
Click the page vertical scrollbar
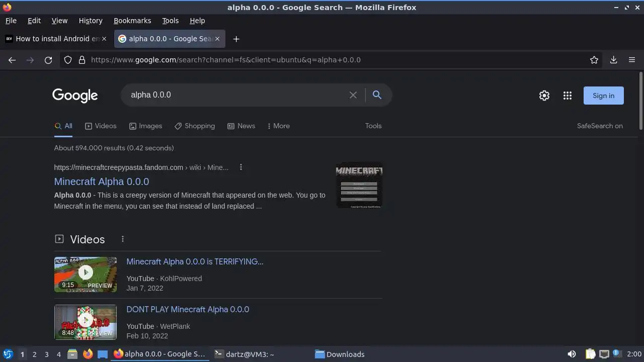click(x=641, y=101)
